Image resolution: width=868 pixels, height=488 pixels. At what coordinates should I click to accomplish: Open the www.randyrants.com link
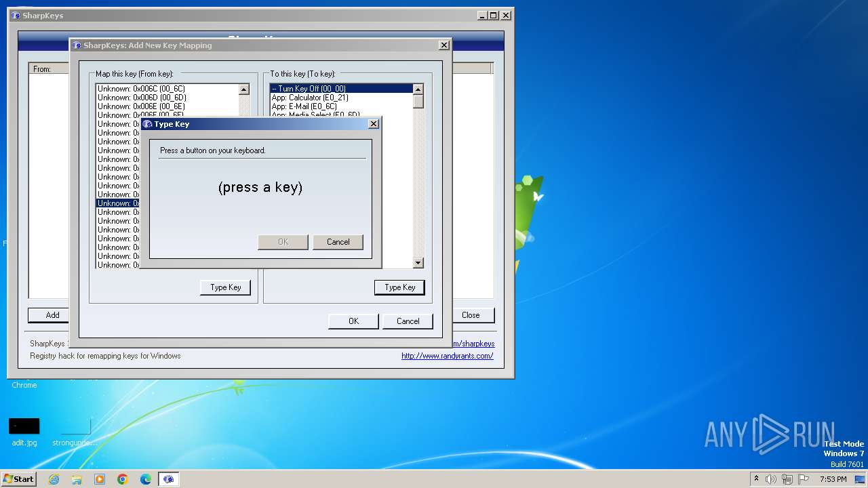coord(447,356)
